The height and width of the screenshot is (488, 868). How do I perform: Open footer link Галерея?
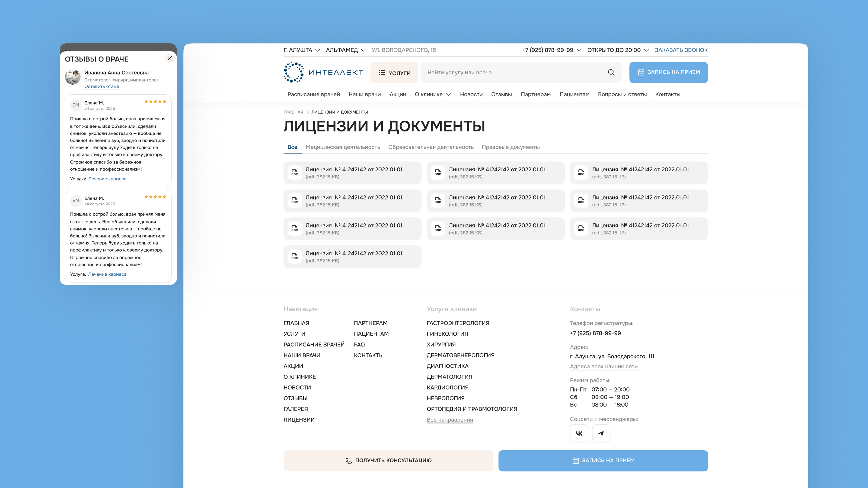pos(295,409)
